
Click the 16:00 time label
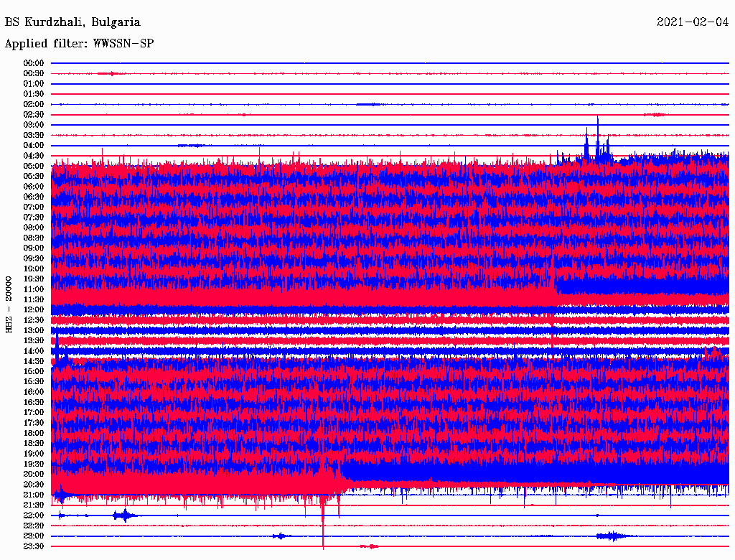tap(34, 392)
